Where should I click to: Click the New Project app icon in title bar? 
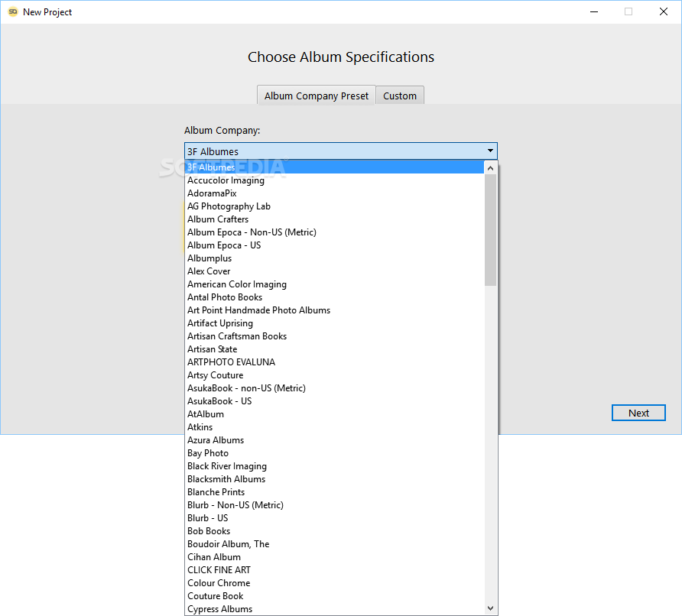(x=12, y=11)
